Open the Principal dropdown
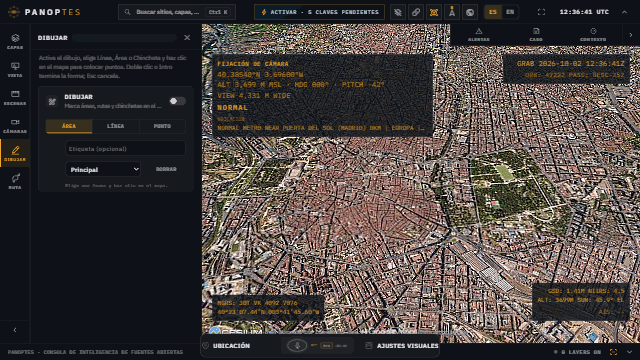Screen dimensions: 640x360 point(103,169)
